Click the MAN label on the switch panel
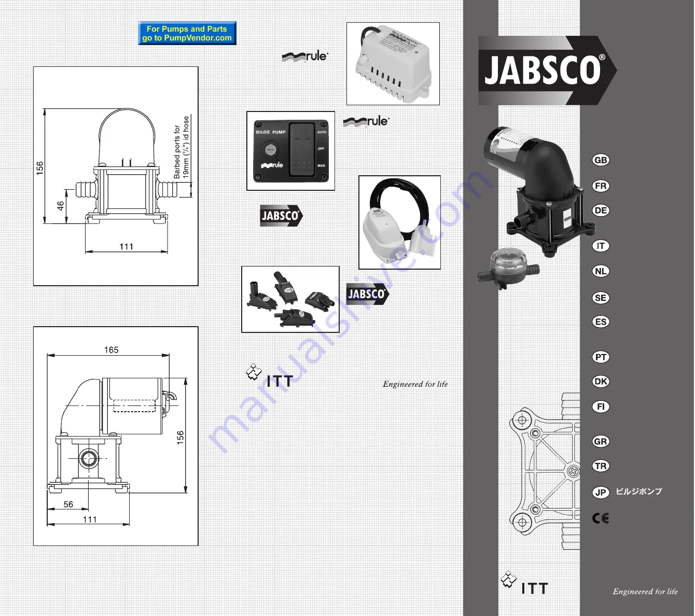The height and width of the screenshot is (616, 695). (x=321, y=166)
